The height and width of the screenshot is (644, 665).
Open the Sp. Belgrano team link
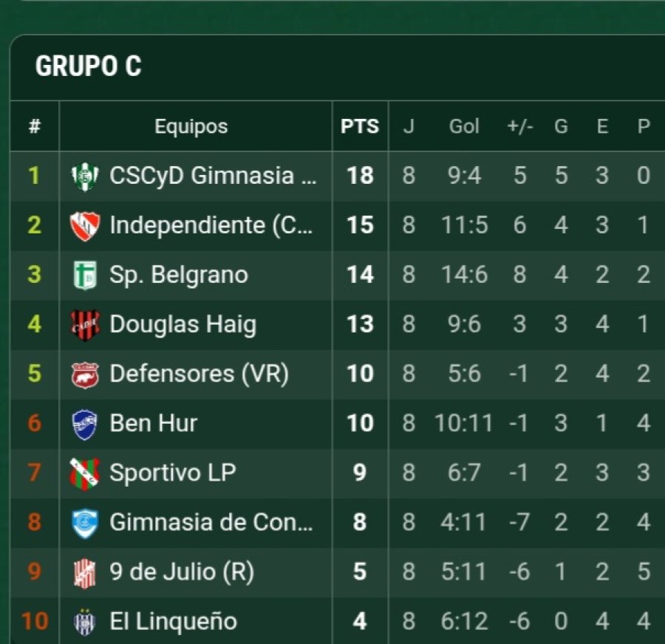point(178,275)
